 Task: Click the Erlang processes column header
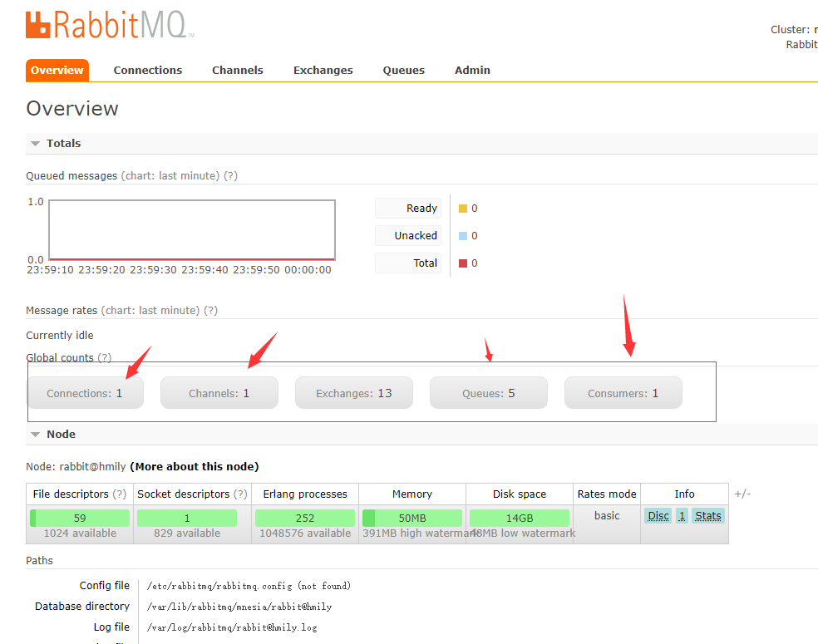tap(305, 494)
